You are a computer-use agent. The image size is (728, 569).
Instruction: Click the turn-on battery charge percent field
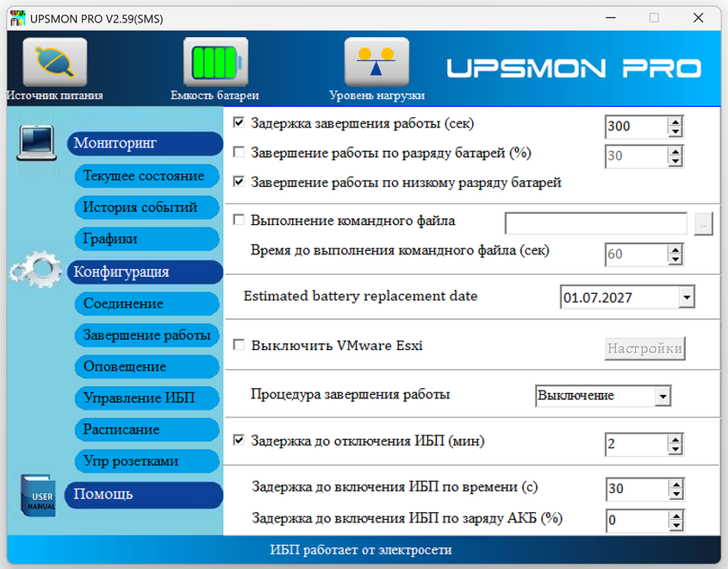pos(638,521)
